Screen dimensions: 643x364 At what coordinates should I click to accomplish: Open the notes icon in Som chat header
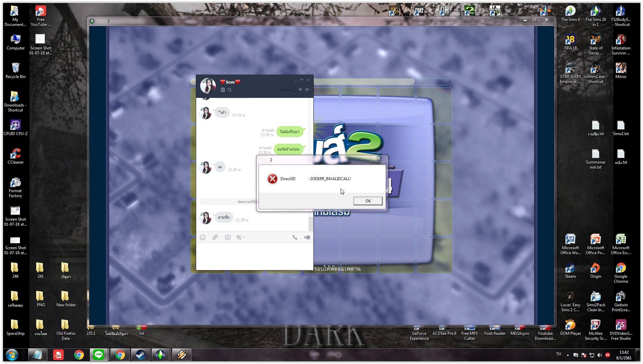click(223, 90)
